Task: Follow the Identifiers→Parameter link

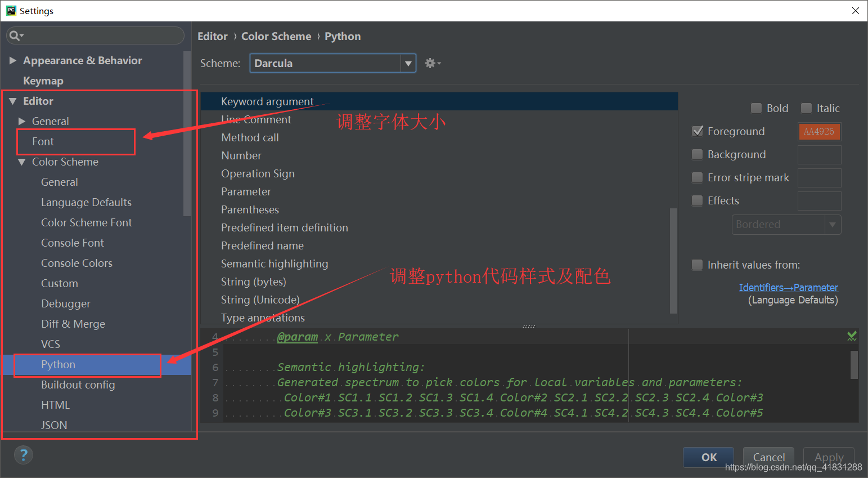Action: [x=788, y=287]
